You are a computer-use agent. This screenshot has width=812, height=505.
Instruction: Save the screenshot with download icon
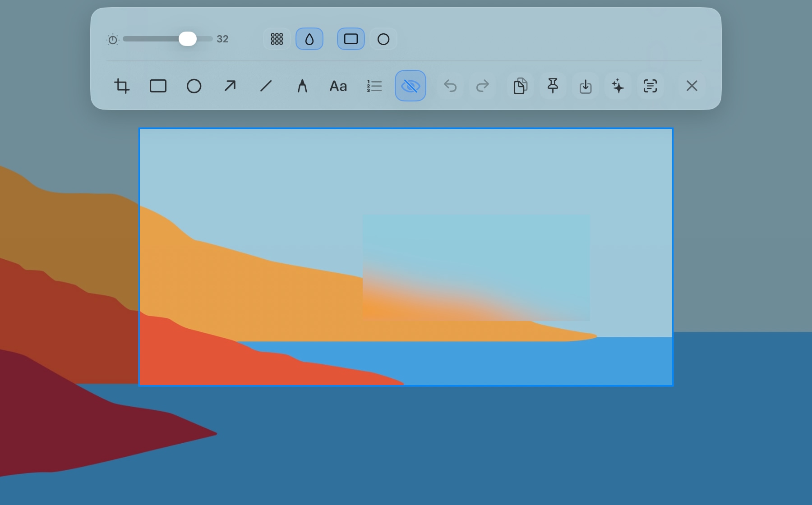tap(586, 86)
